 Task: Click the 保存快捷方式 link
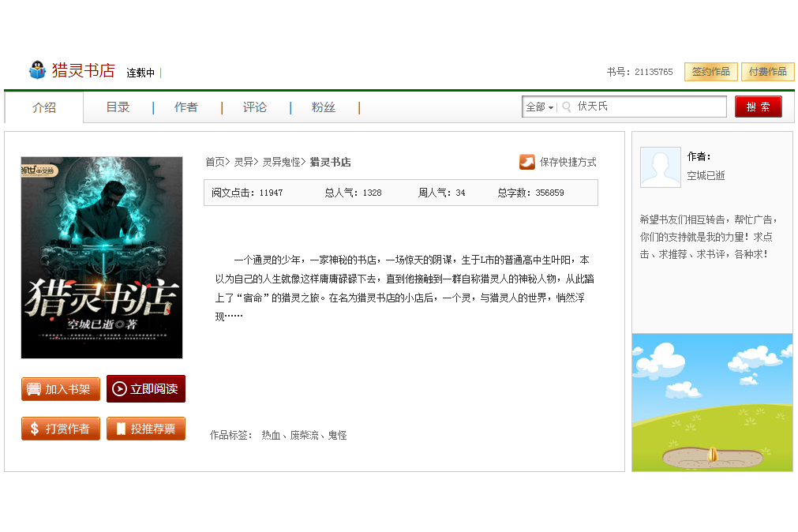(x=568, y=162)
